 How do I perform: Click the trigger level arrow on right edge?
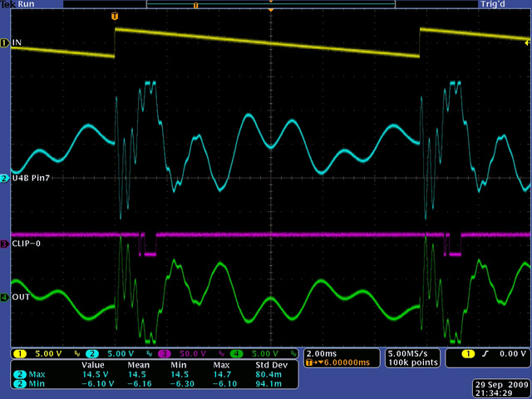pos(527,42)
